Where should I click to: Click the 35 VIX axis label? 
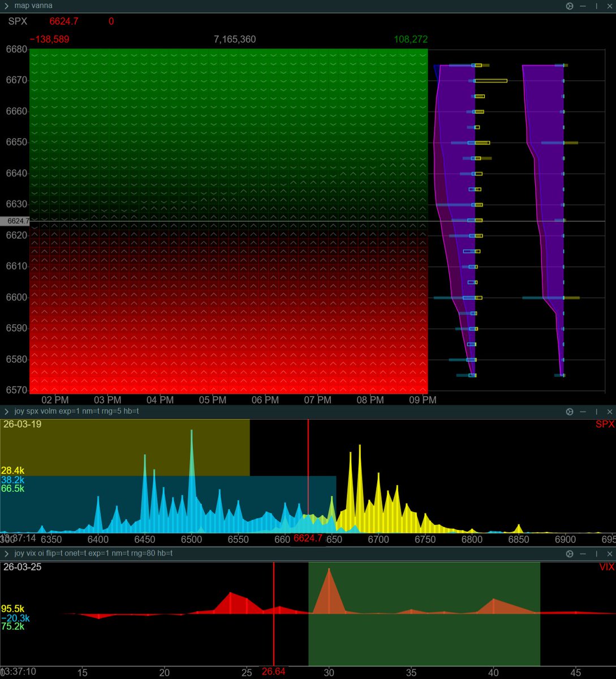(411, 673)
